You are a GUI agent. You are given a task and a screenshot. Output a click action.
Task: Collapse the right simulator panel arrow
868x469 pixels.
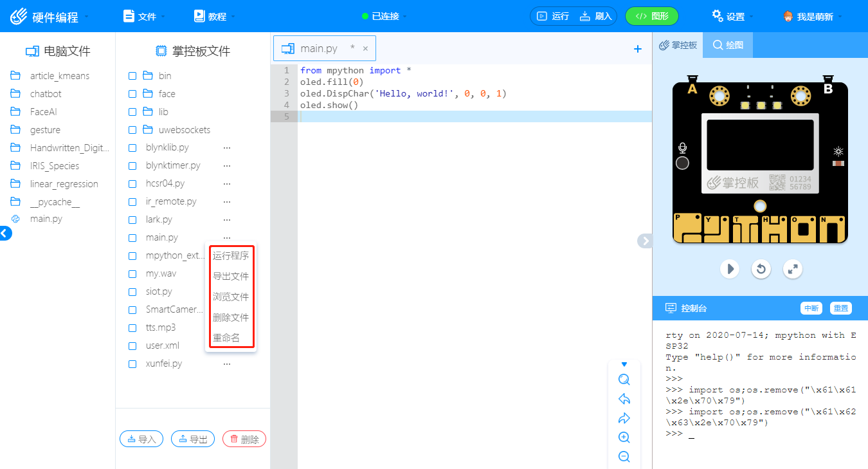pos(645,241)
